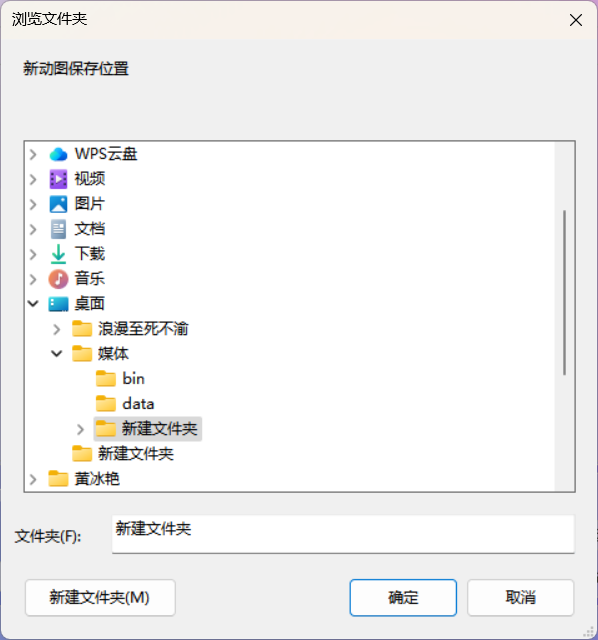Viewport: 598px width, 640px height.
Task: Expand the highlighted 新建文件夹 under 媒体
Action: [x=80, y=429]
